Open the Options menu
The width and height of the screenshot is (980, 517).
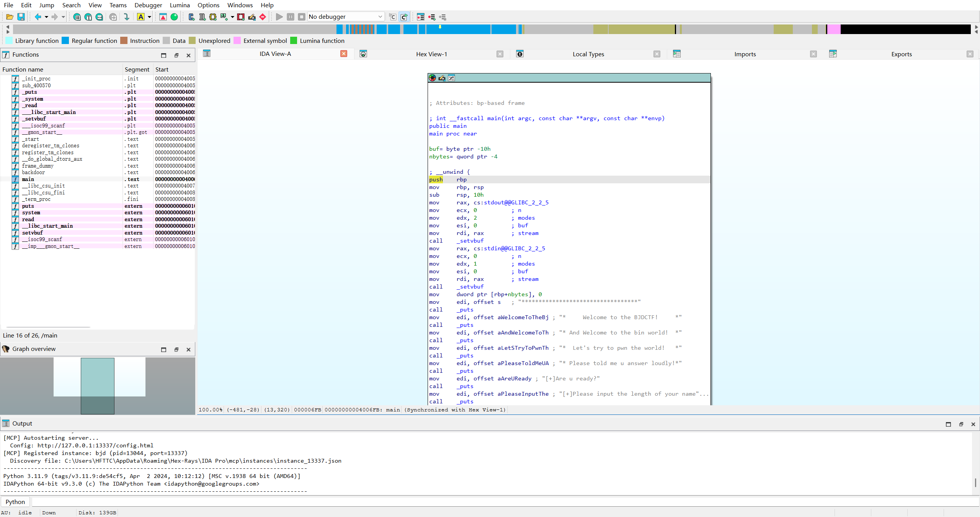click(208, 5)
